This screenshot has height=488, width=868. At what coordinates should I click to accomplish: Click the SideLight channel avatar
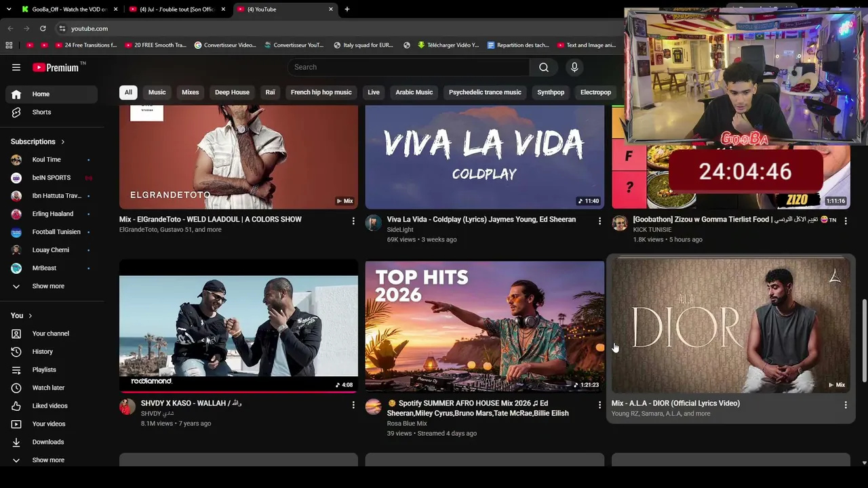pos(374,223)
